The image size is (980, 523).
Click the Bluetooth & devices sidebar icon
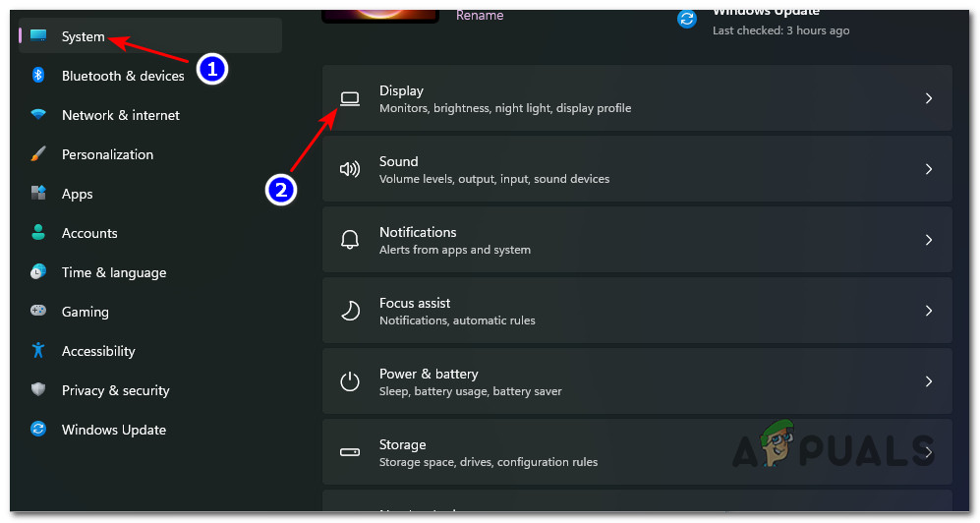(x=38, y=76)
